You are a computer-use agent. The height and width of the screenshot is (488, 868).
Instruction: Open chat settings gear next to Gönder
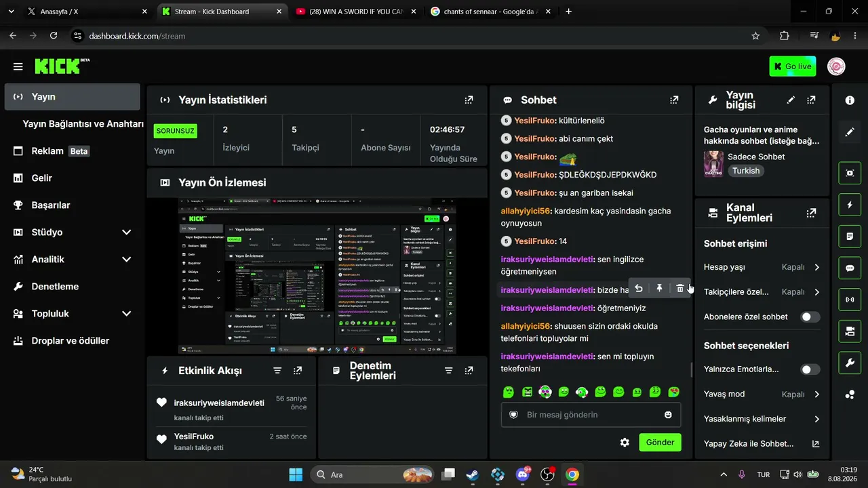pyautogui.click(x=625, y=443)
